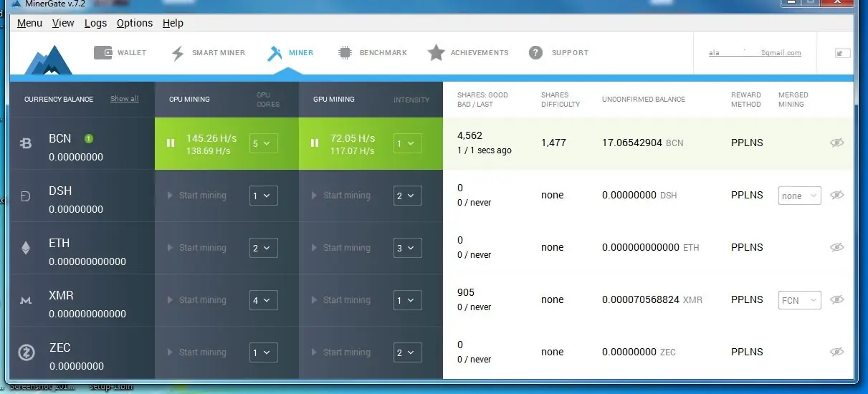Toggle ZEC row visibility eye

pyautogui.click(x=836, y=352)
